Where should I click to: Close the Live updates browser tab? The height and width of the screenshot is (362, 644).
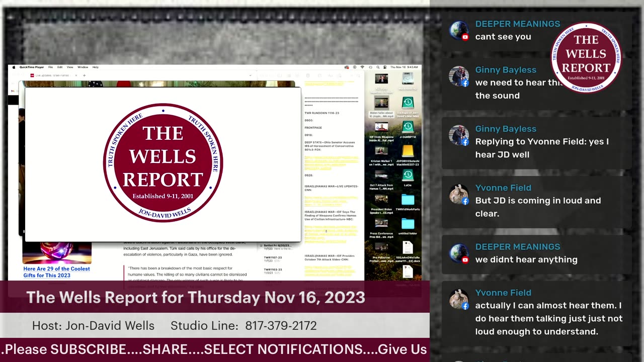(76, 75)
